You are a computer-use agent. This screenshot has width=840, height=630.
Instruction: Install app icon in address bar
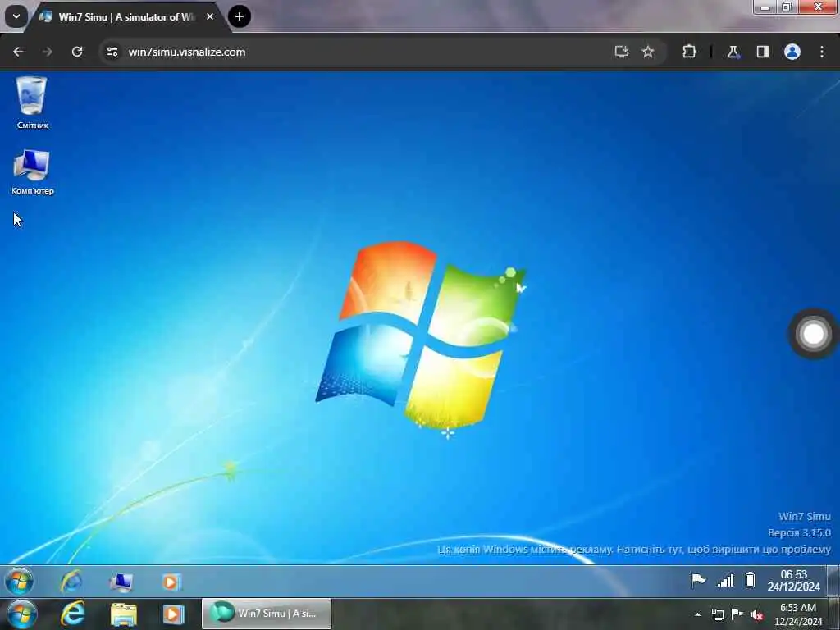tap(622, 52)
